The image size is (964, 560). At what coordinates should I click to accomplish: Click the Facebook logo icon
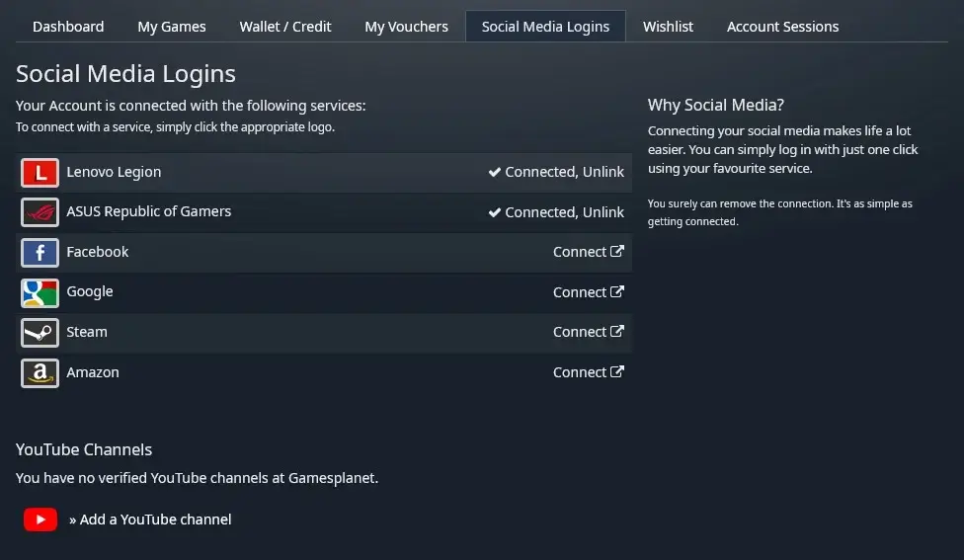pos(40,253)
